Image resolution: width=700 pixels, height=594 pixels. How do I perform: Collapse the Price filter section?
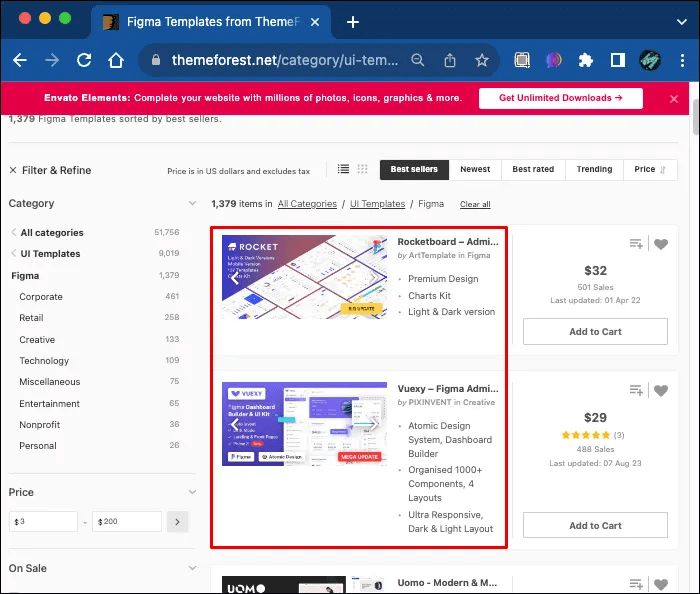(192, 492)
